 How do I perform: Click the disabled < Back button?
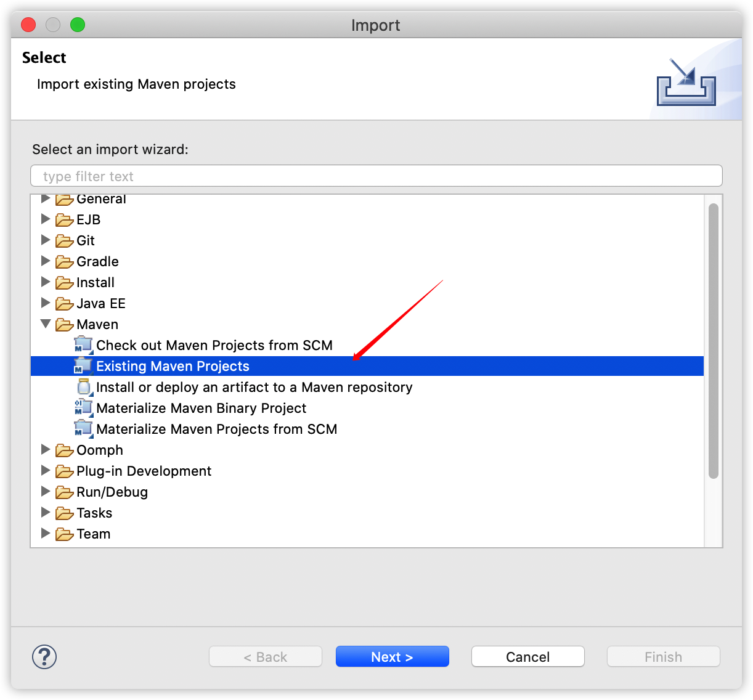click(266, 657)
